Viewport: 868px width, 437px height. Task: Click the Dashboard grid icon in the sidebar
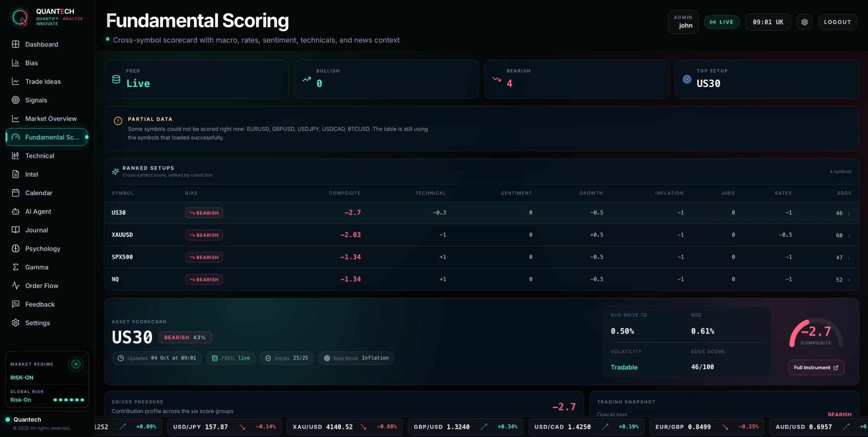(16, 44)
